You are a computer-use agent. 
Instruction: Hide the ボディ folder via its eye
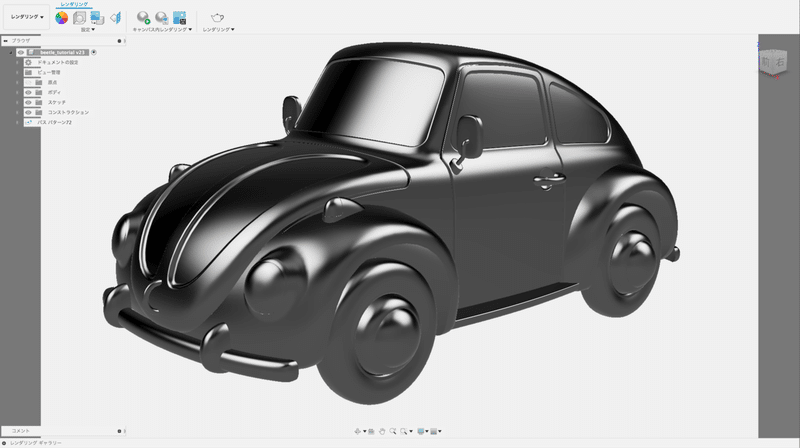click(x=29, y=92)
